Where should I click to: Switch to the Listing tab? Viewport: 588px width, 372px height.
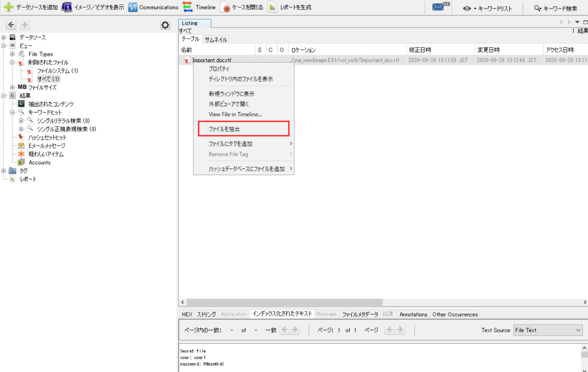(195, 23)
